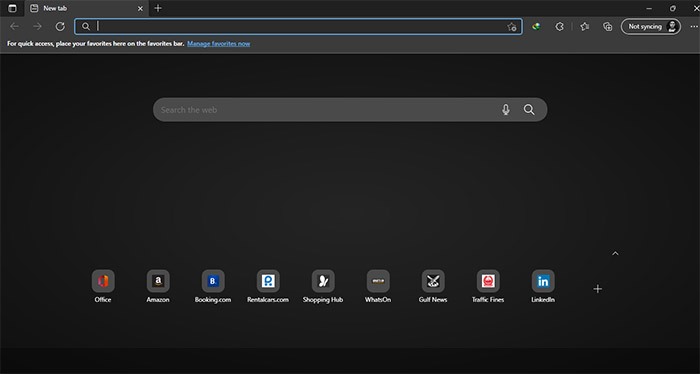700x374 pixels.
Task: Open the Amazon quick link
Action: tap(158, 287)
